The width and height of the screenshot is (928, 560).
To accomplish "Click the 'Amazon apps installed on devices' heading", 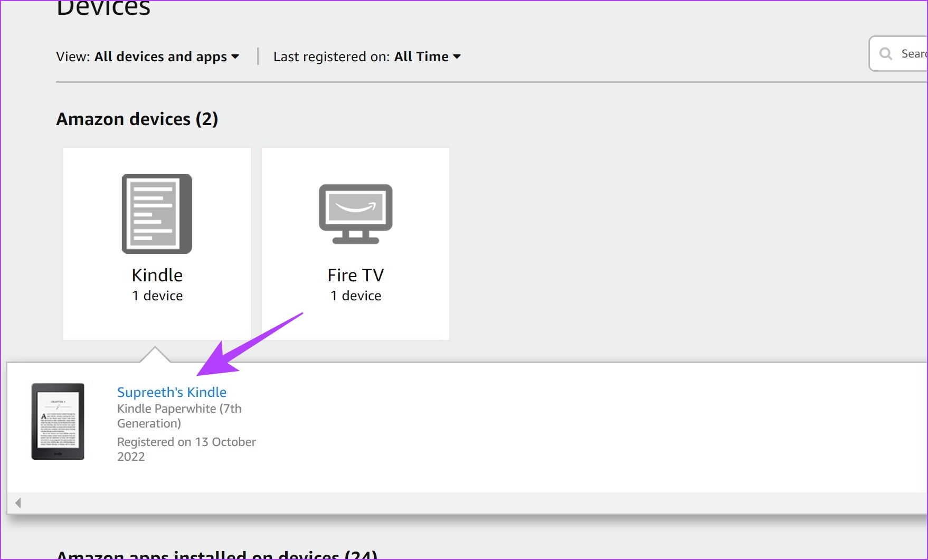I will click(x=216, y=554).
